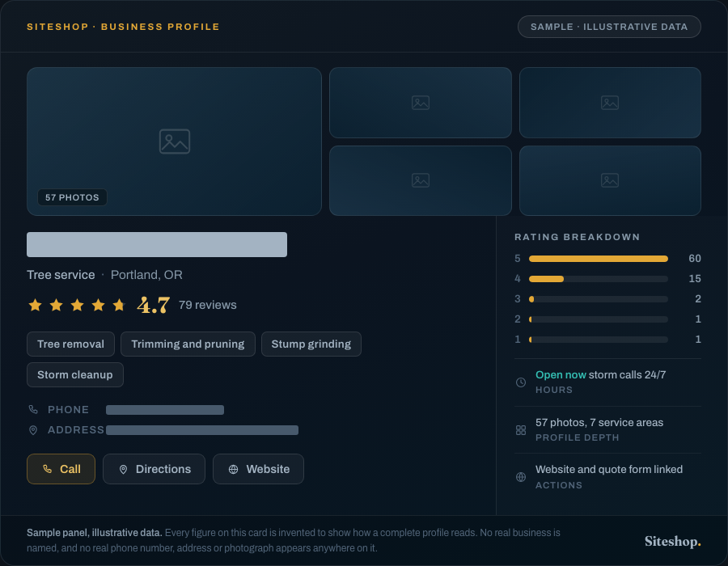The image size is (728, 566).
Task: Choose the Stump grinding tag
Action: pos(311,344)
